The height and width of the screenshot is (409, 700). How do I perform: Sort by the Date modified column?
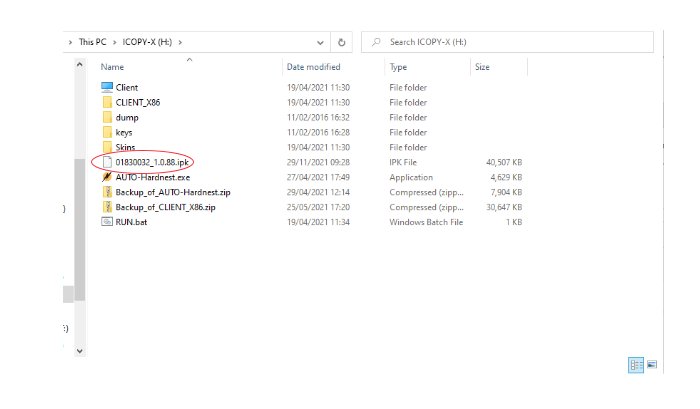pos(313,67)
